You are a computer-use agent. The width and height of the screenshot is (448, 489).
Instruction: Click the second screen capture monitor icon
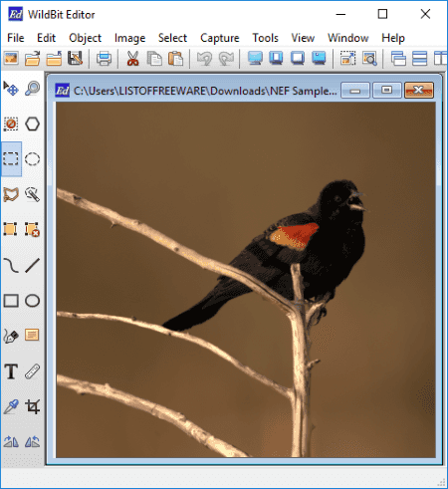[x=276, y=59]
